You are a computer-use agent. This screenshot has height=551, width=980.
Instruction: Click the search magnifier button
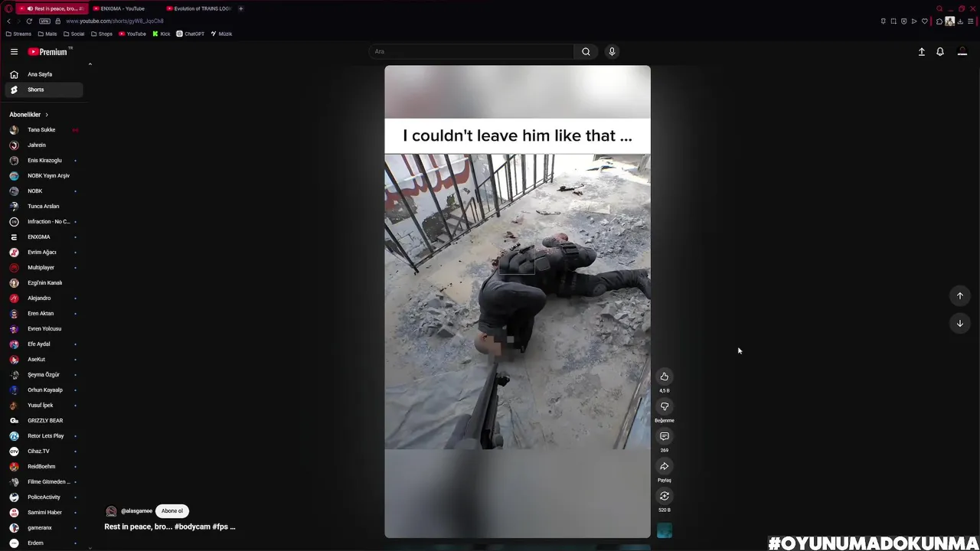pyautogui.click(x=586, y=52)
